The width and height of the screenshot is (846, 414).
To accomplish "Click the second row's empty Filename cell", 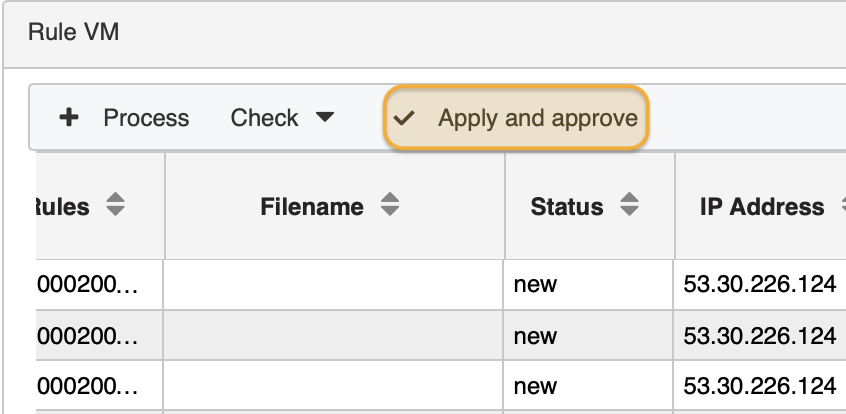I will pyautogui.click(x=334, y=336).
